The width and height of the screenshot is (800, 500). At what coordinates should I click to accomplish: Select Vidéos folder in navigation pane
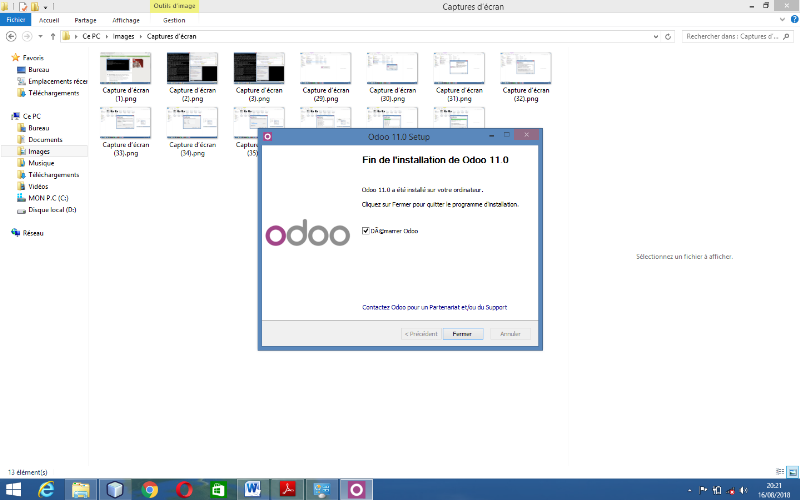pyautogui.click(x=38, y=187)
